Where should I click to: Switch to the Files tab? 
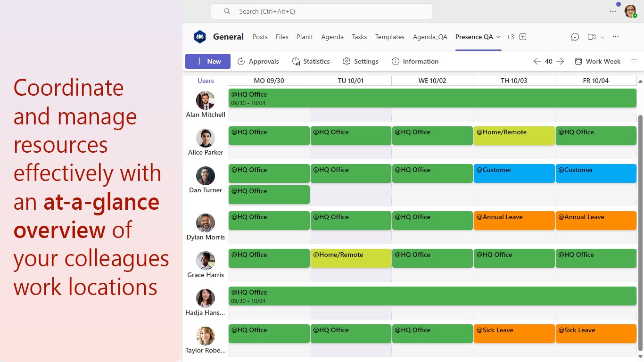[x=282, y=37]
